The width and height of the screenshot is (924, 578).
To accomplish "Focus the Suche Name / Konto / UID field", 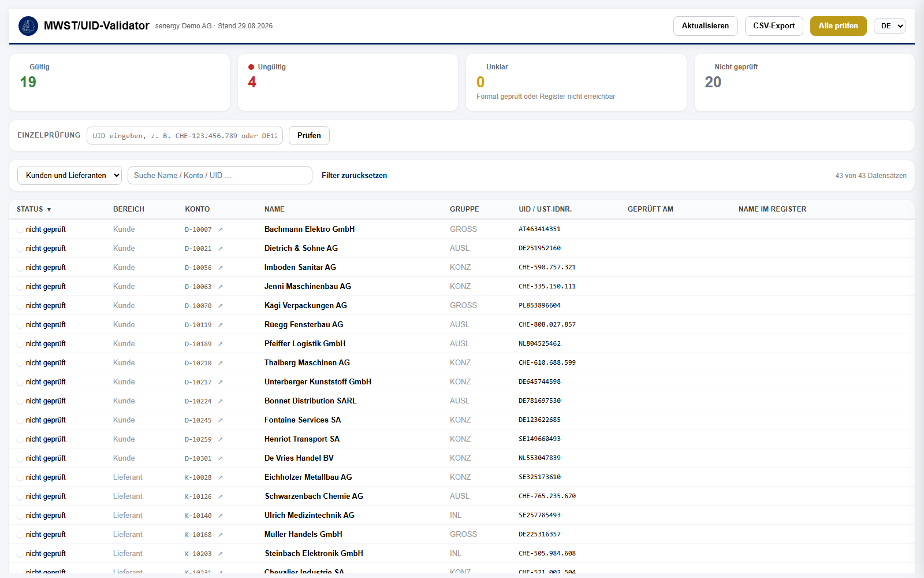I will (220, 176).
